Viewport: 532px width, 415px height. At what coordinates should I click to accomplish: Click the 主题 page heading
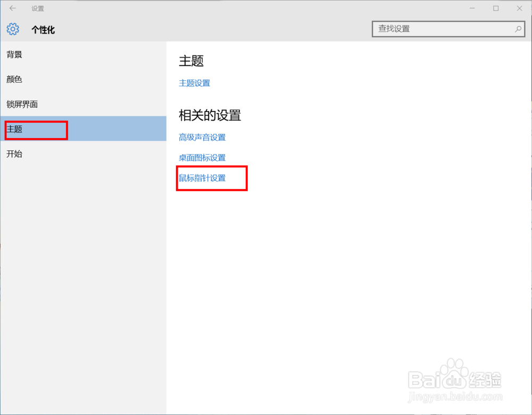(x=190, y=61)
